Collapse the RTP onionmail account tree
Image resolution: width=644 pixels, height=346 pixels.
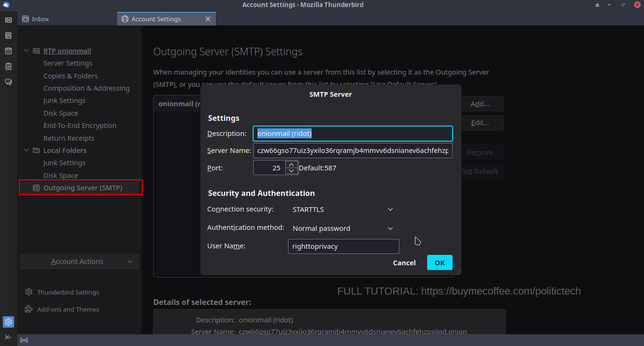[26, 51]
